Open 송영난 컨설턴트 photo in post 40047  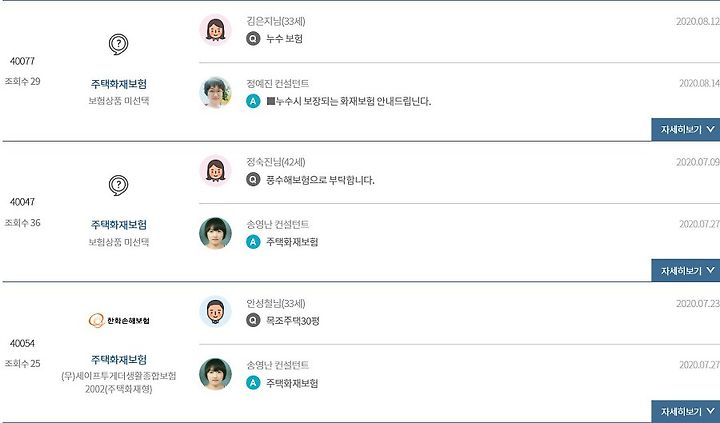point(215,233)
